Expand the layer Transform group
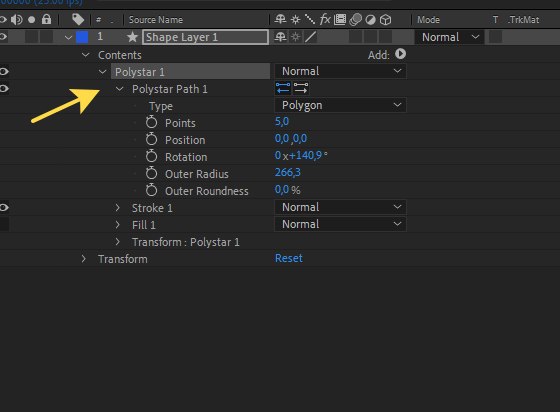Screen dimensions: 560x412 (x=83, y=258)
